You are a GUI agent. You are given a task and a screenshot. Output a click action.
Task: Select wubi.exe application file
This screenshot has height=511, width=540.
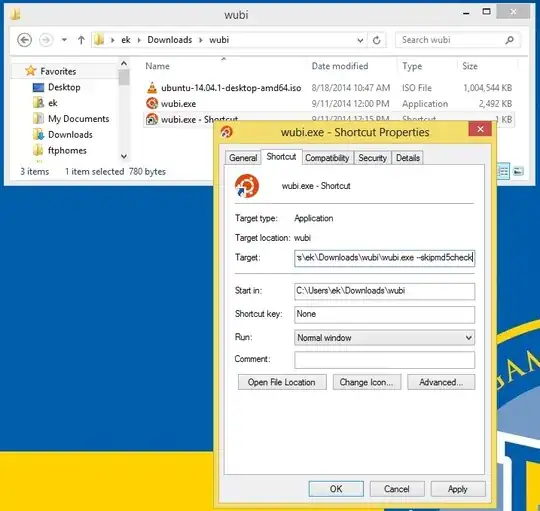click(x=178, y=104)
